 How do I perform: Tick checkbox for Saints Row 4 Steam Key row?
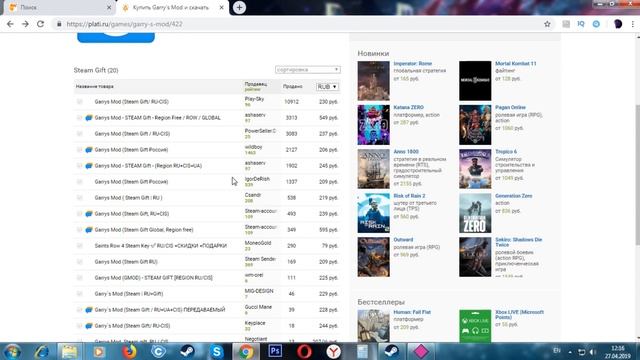tap(80, 246)
